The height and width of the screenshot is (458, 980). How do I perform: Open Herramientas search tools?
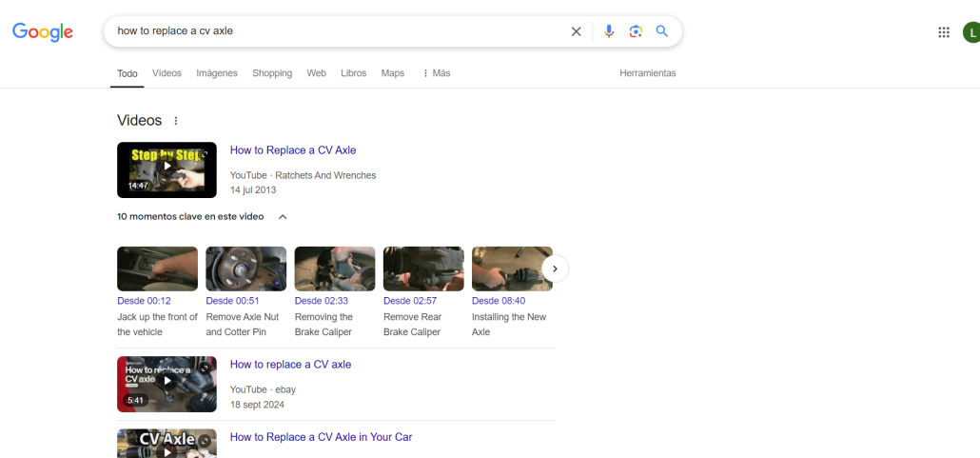(648, 73)
